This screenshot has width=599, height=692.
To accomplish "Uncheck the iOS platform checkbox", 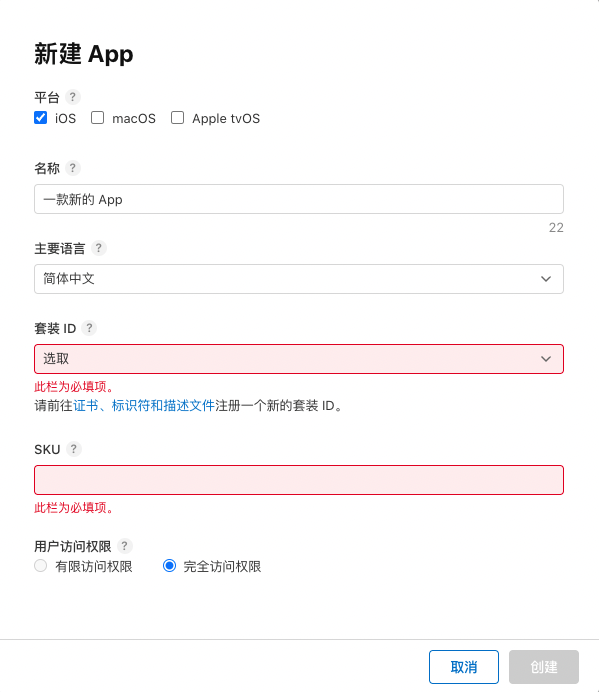I will (x=41, y=118).
